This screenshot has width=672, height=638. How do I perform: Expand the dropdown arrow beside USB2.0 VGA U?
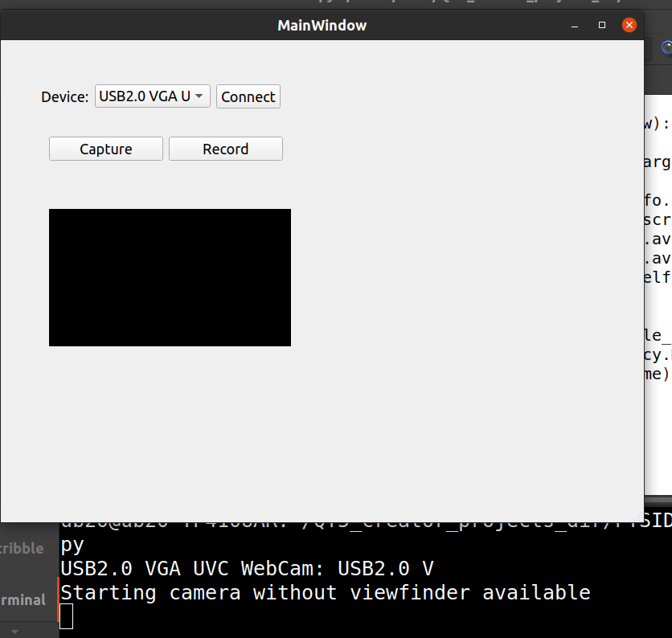[x=199, y=96]
